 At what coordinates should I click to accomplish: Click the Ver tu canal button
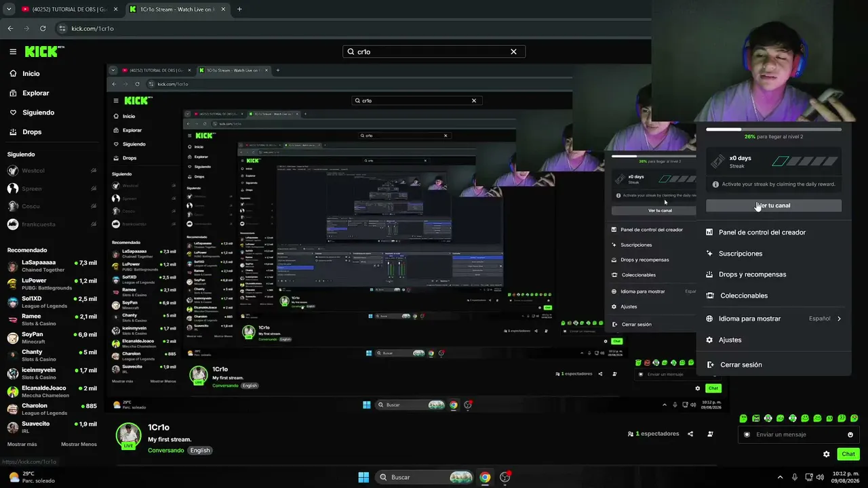[774, 205]
